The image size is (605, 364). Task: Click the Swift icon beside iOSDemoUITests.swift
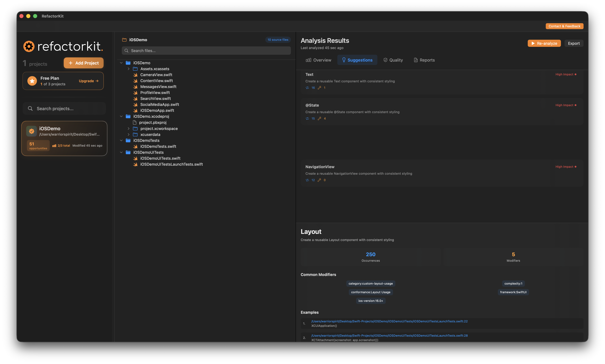point(135,159)
